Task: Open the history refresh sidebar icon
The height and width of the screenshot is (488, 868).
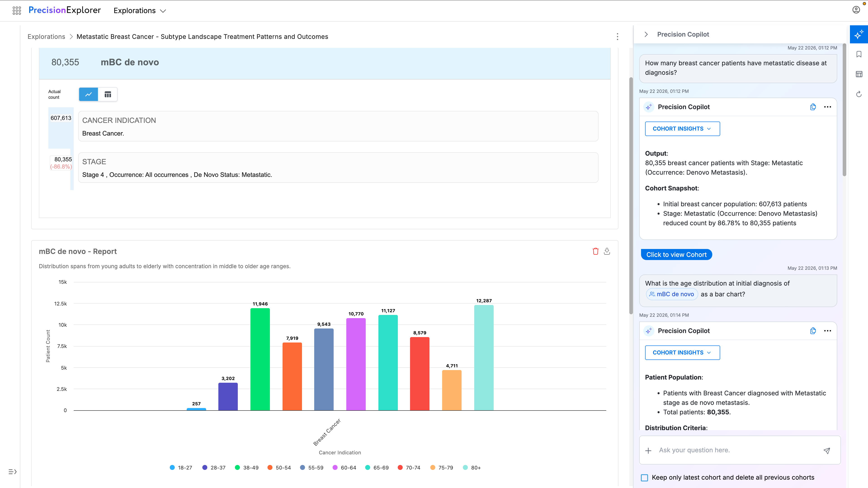Action: [859, 94]
